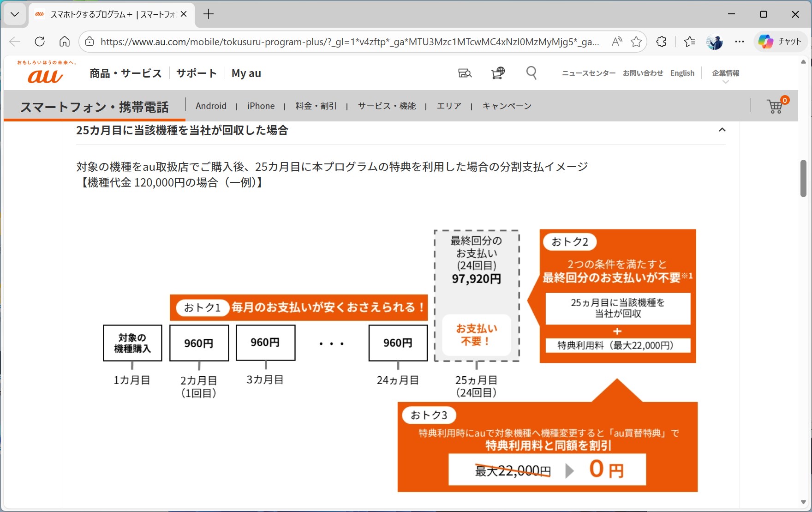Start read aloud from the address bar
This screenshot has height=512, width=812.
[x=617, y=42]
